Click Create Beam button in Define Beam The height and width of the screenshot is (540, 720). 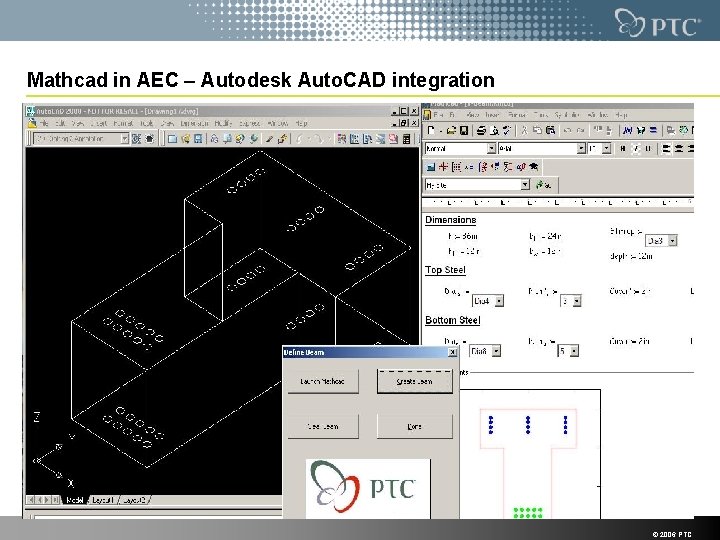(x=415, y=382)
